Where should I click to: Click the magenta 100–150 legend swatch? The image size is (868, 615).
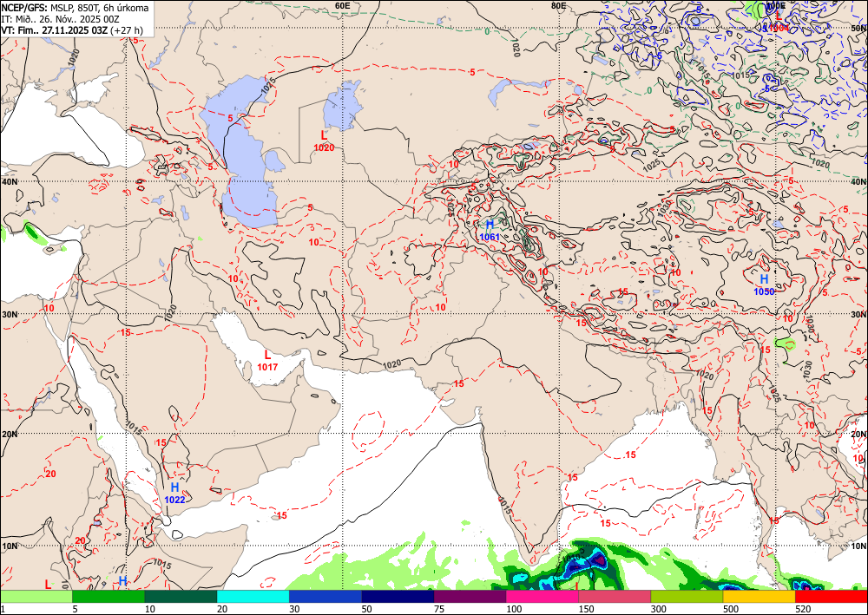542,596
